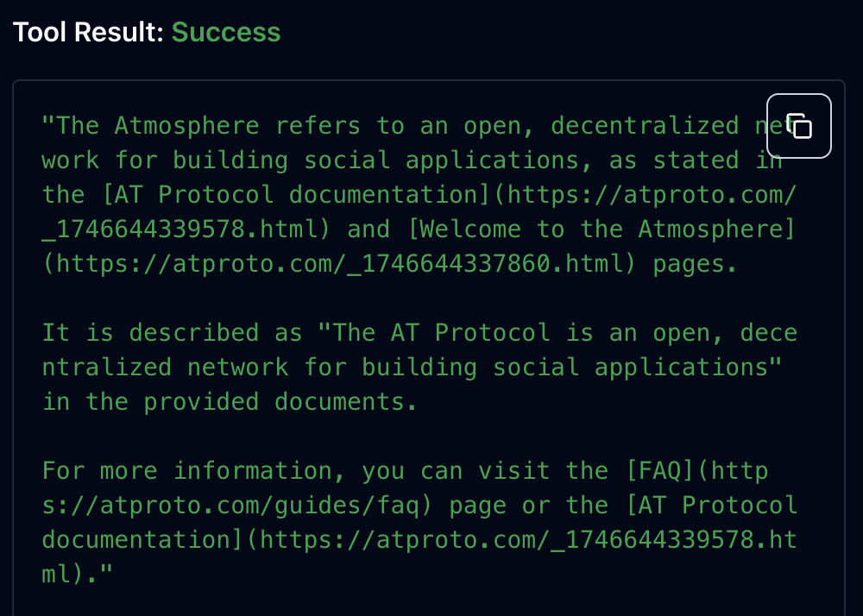This screenshot has height=616, width=863.
Task: Copy the tool result using the copy icon
Action: [798, 125]
